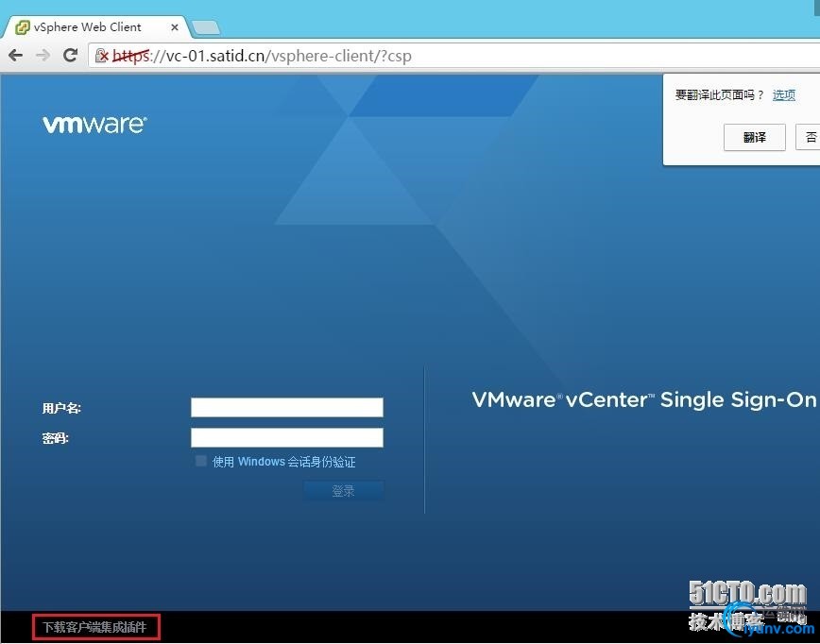Click the vSphere tab favicon
Viewport: 820px width, 644px height.
[22, 27]
